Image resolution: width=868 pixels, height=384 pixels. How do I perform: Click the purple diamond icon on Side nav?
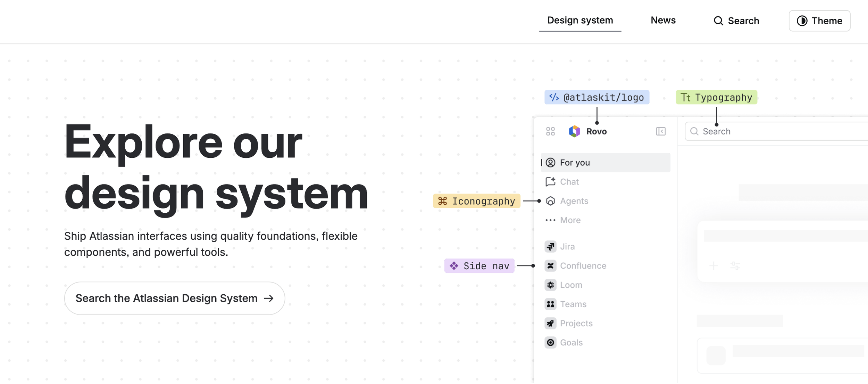coord(454,266)
